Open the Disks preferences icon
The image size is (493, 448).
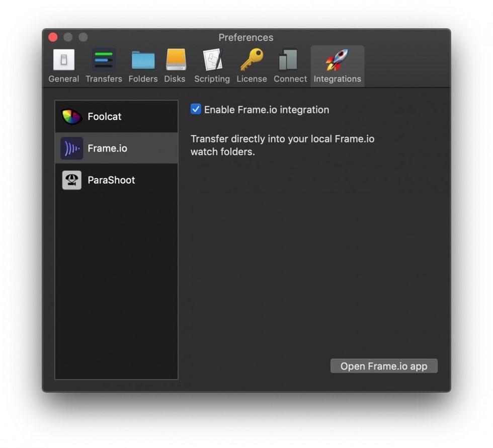coord(176,59)
